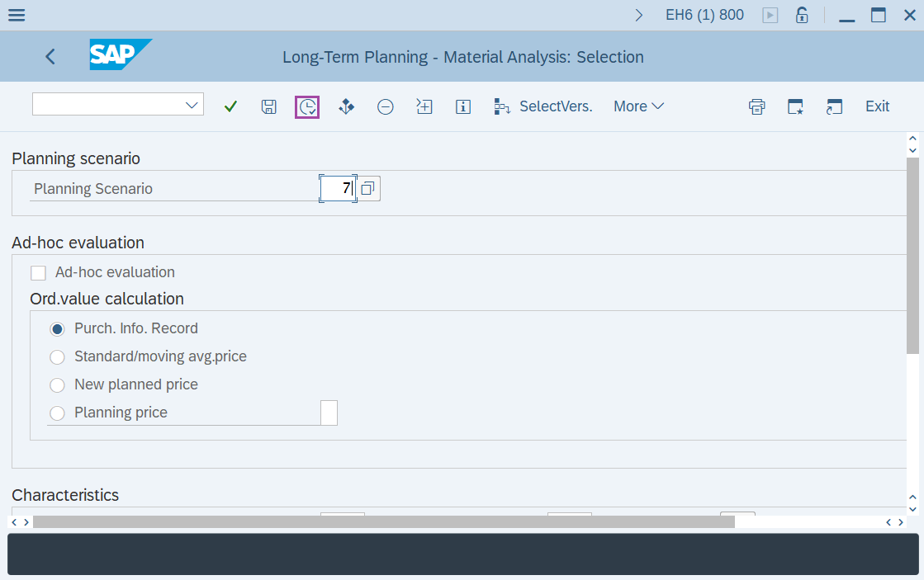Select the multiple selection arrow icon

pos(424,106)
